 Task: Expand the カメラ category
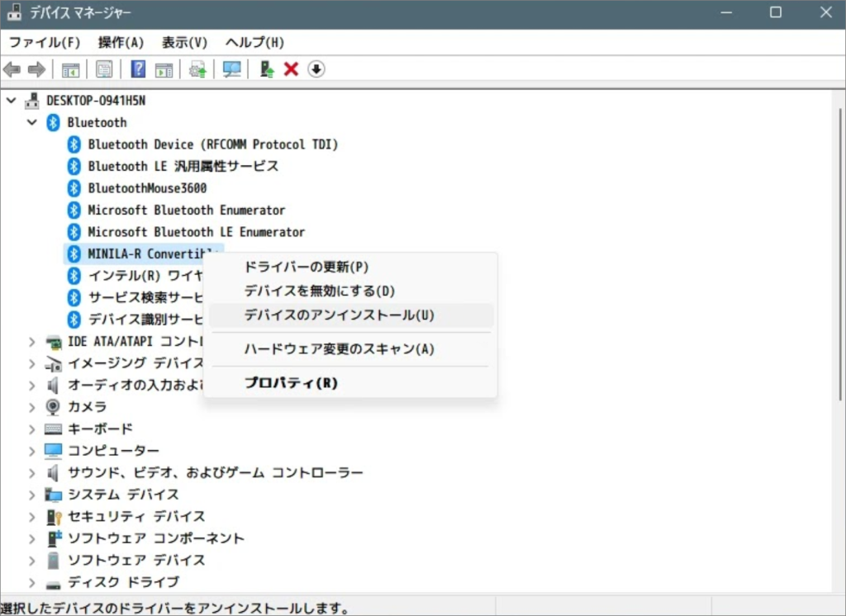point(32,407)
